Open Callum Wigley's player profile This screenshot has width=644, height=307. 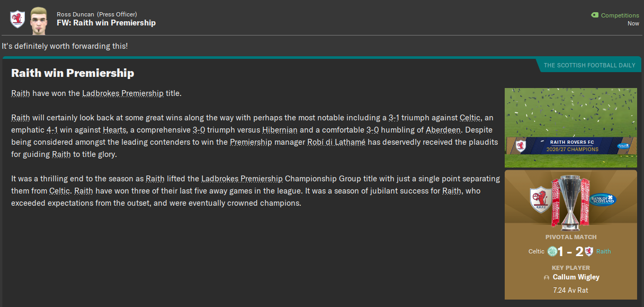pyautogui.click(x=576, y=277)
